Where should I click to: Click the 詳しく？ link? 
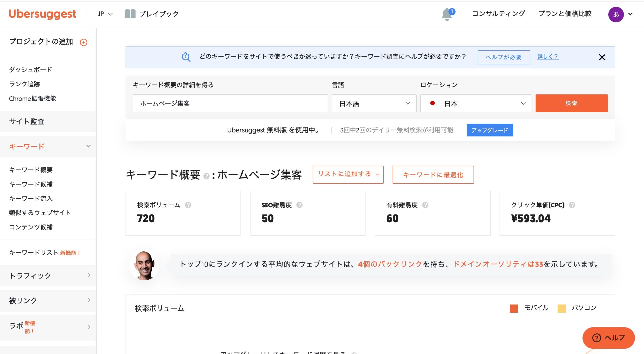tap(548, 57)
